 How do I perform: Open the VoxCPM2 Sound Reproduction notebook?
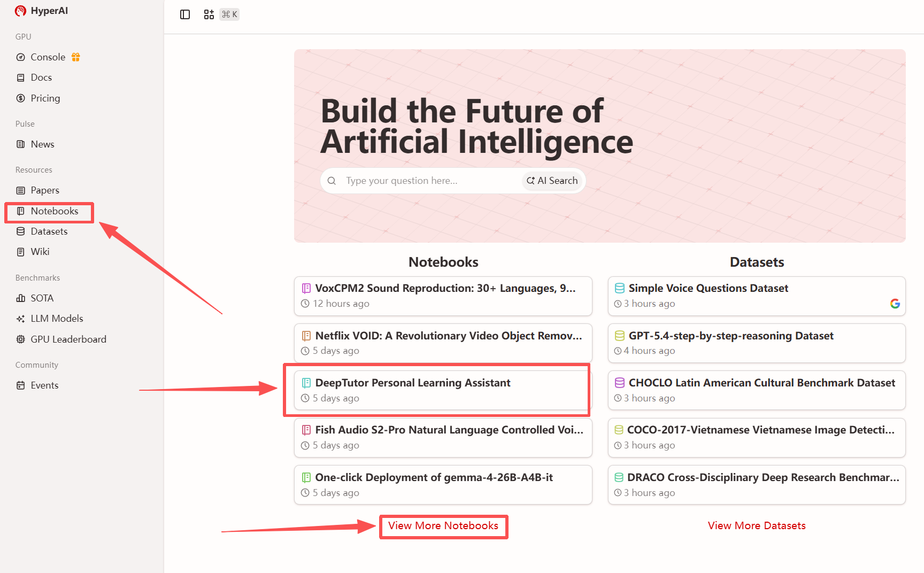445,289
